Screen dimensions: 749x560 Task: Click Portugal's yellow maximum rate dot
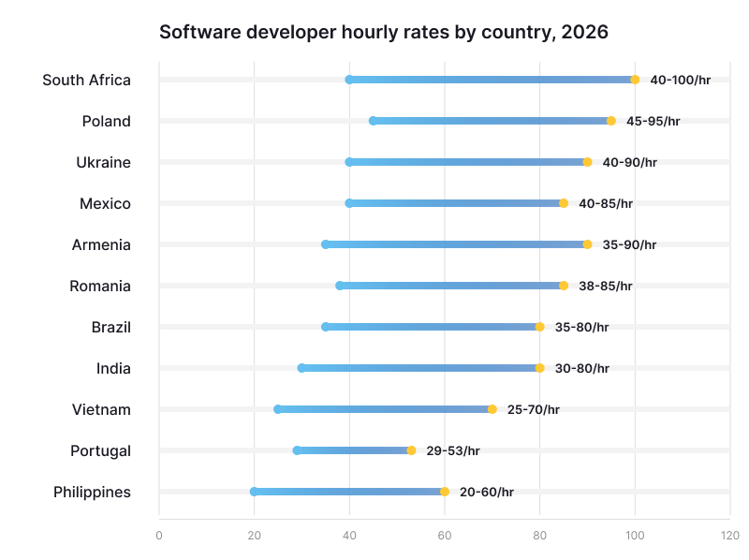411,450
